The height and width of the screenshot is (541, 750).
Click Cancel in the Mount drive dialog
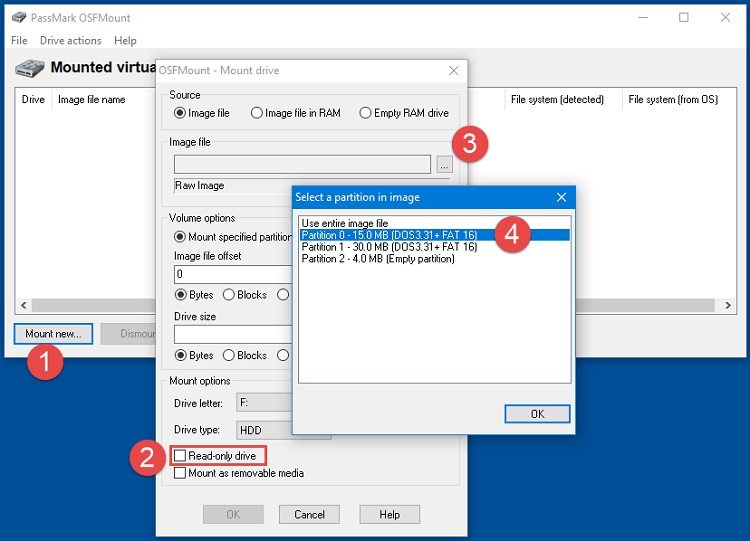click(309, 514)
